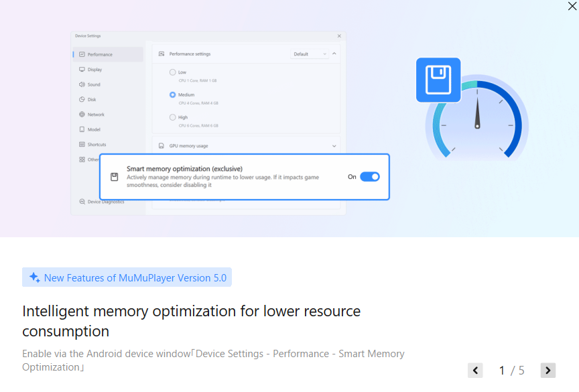This screenshot has width=579, height=392.
Task: Click the Disk pie icon in sidebar
Action: [82, 99]
